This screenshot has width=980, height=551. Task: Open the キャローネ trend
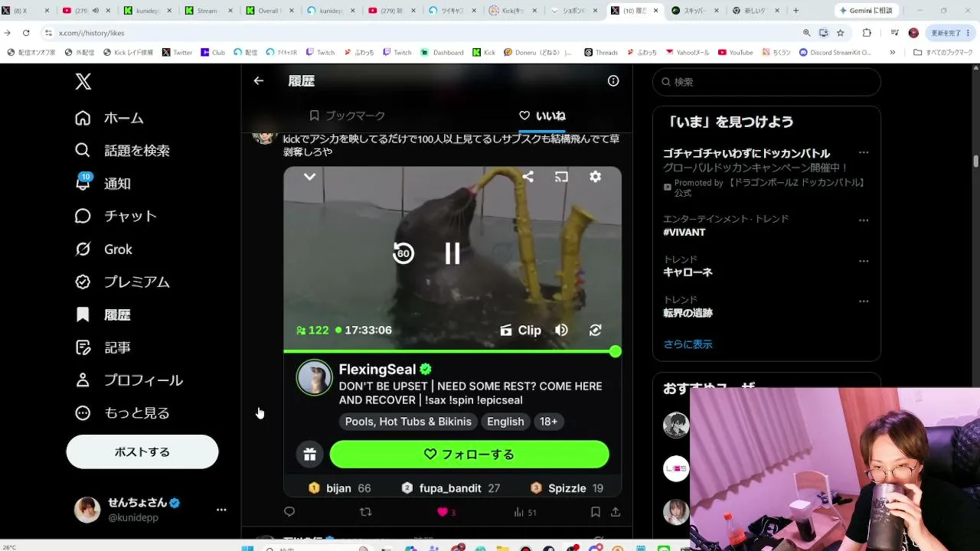click(688, 272)
